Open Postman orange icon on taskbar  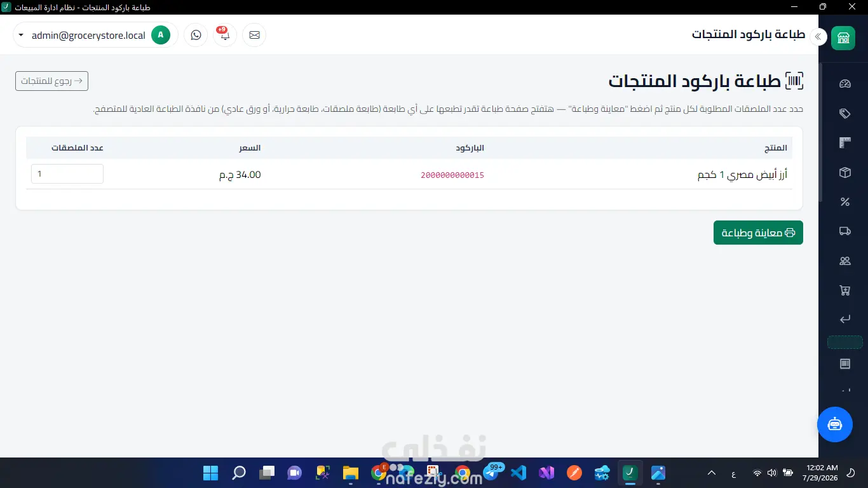574,473
